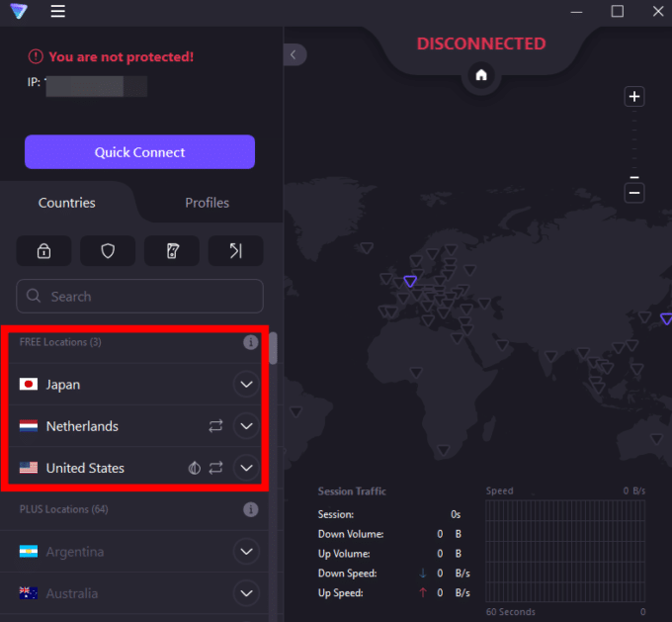This screenshot has height=622, width=672.
Task: Expand the United States server list
Action: coord(246,468)
